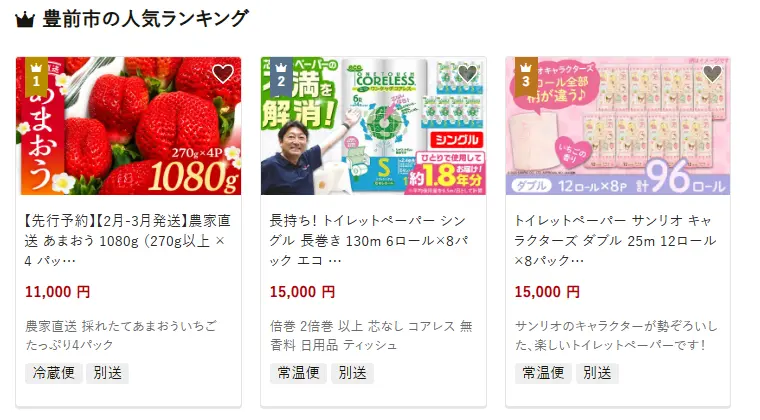Viewport: 760px width, 420px height.
Task: Click 別送 tag on the Sanrio card
Action: 597,373
